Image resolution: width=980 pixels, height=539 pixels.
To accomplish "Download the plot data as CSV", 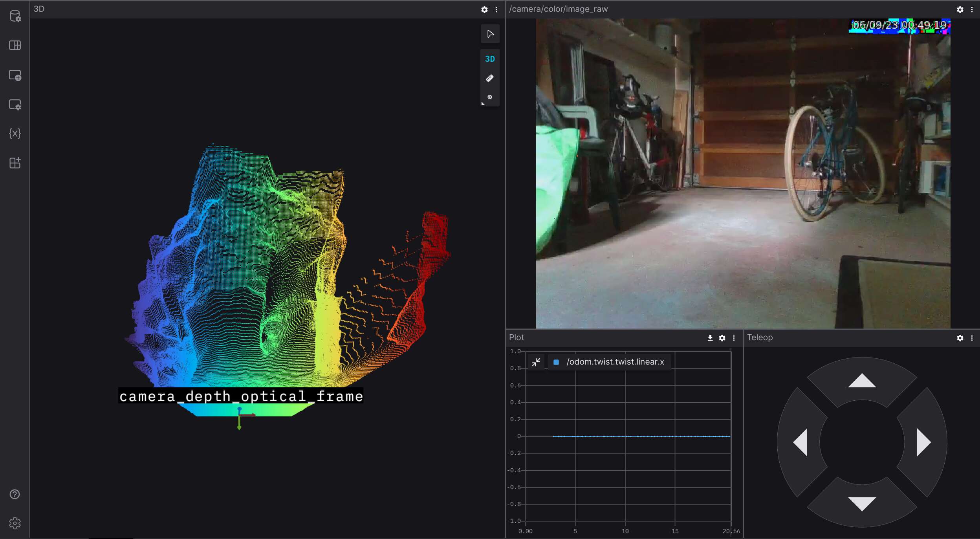I will pyautogui.click(x=709, y=338).
